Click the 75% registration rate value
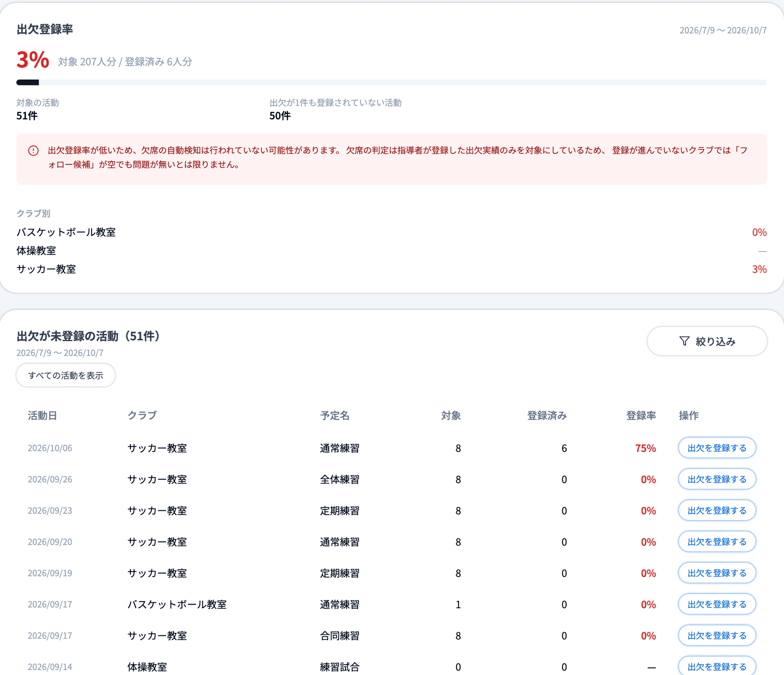 tap(645, 448)
